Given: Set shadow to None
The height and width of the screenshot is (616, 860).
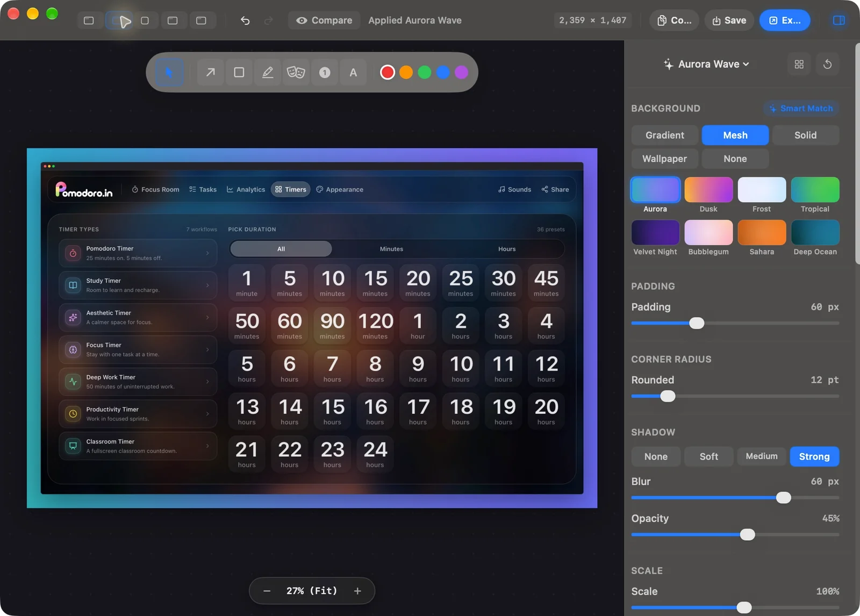Looking at the screenshot, I should coord(656,456).
